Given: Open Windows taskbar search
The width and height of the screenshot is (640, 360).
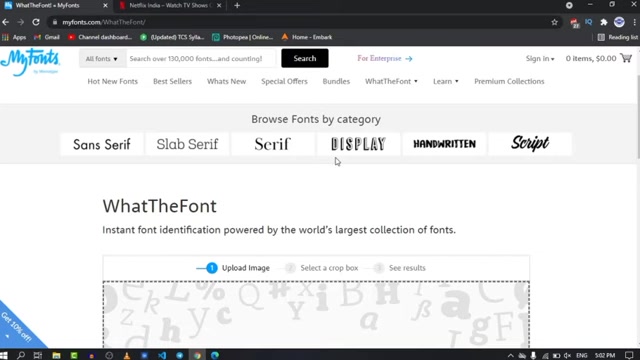Looking at the screenshot, I should [x=21, y=355].
